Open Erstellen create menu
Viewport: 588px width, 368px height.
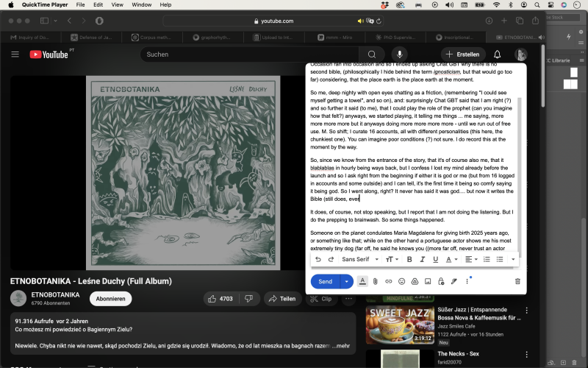tap(463, 54)
